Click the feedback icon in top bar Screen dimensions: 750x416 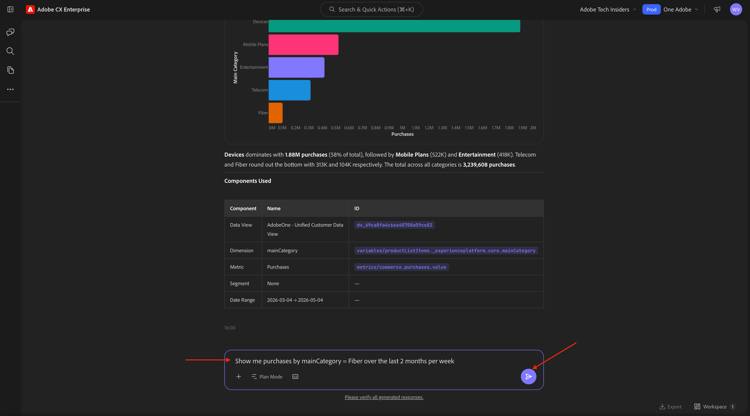pos(717,9)
